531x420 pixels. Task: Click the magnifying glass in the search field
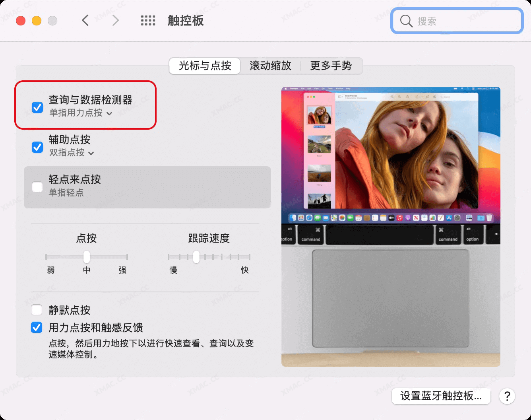coord(405,21)
